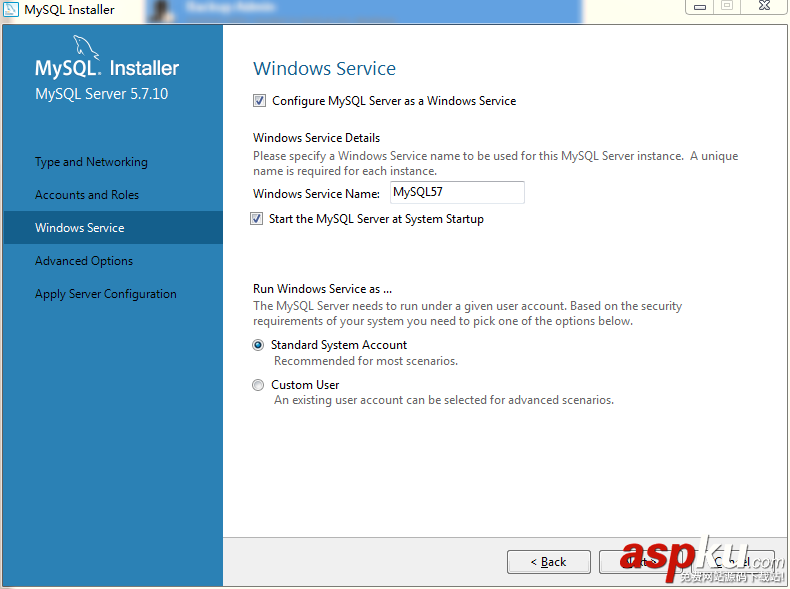Image resolution: width=790 pixels, height=589 pixels.
Task: Minimize the MySQL Installer window
Action: point(699,7)
